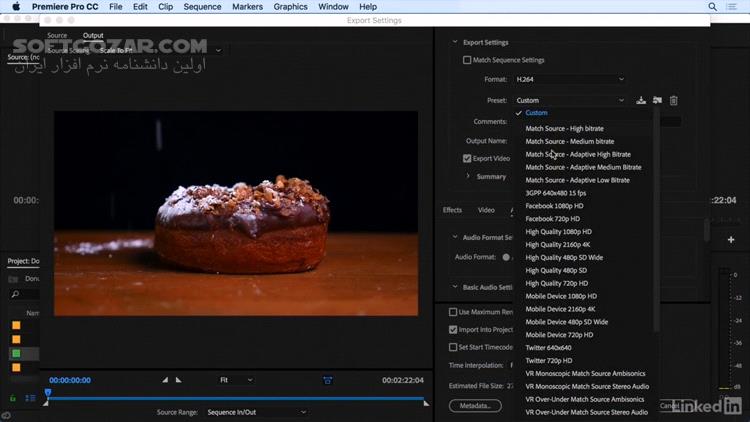Switch to the Output tab
Viewport: 750px width, 422px height.
tap(93, 35)
